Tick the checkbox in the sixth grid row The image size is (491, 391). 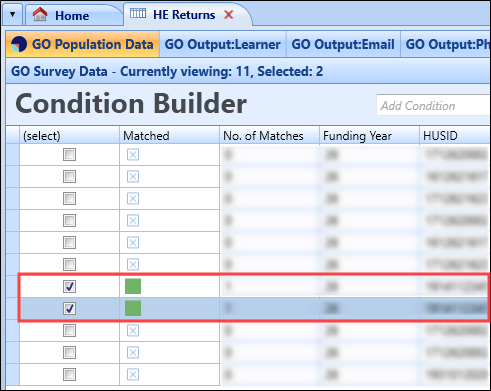[69, 265]
